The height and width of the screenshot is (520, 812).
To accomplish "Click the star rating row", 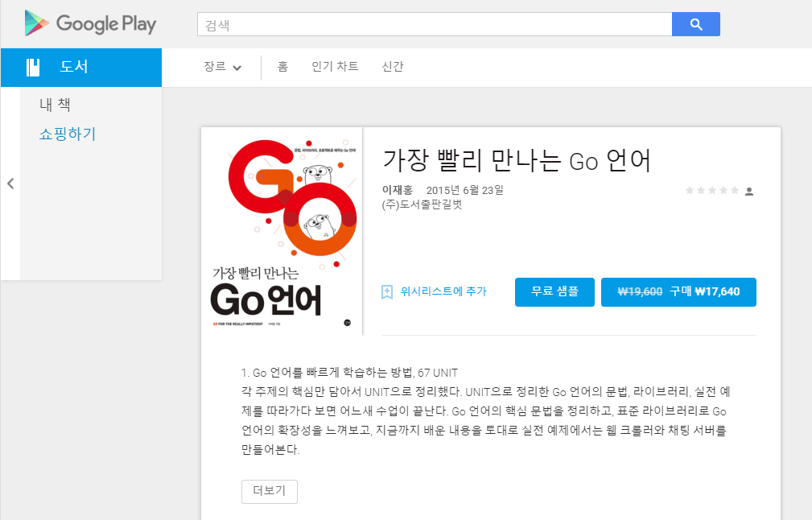I will tap(711, 191).
